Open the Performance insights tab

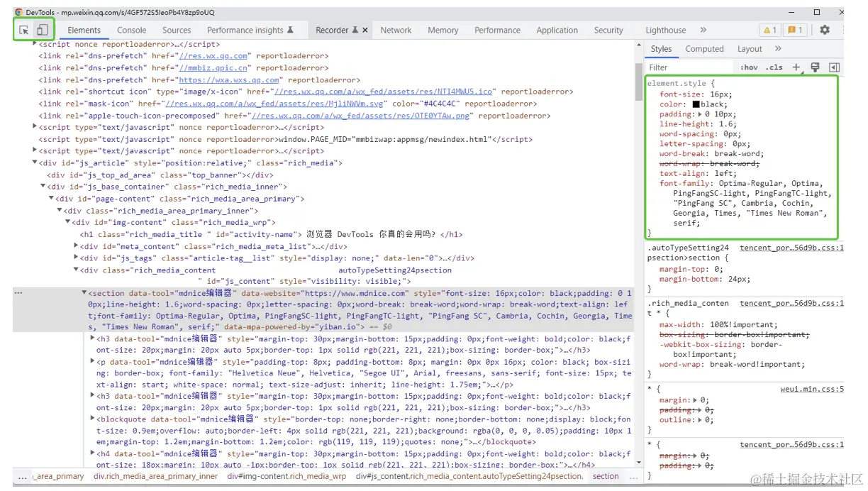point(250,30)
